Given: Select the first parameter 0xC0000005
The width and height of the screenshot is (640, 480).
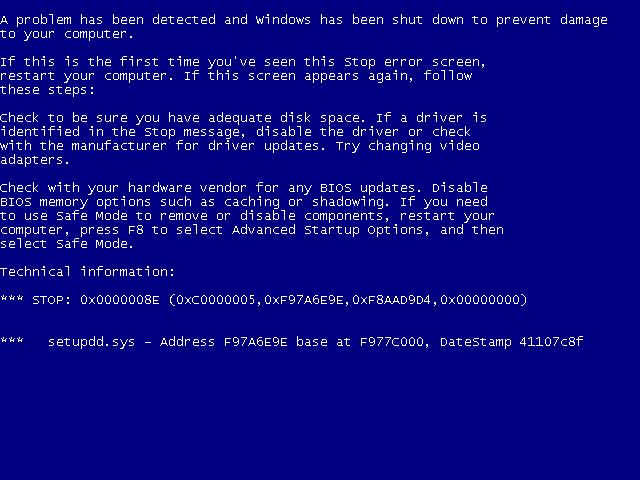Looking at the screenshot, I should coord(216,300).
